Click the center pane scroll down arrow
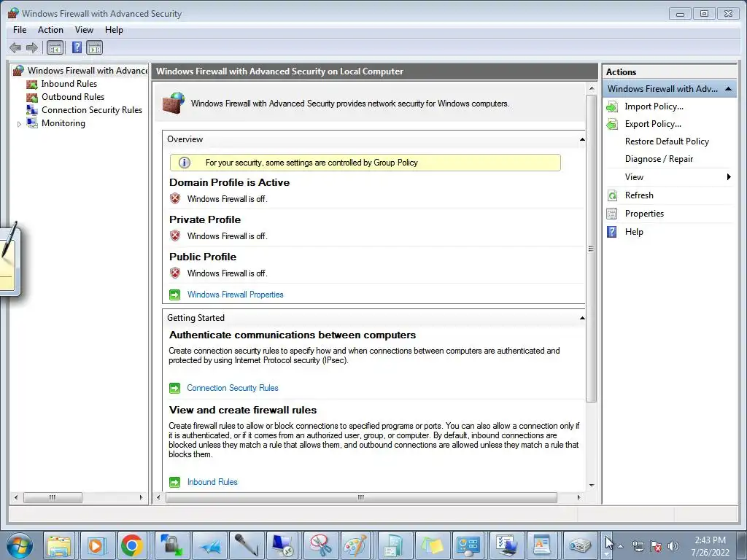The image size is (747, 560). [x=591, y=485]
